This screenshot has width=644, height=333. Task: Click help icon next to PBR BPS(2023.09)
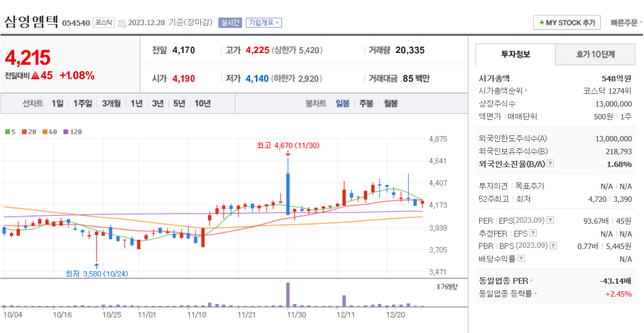[x=553, y=246]
